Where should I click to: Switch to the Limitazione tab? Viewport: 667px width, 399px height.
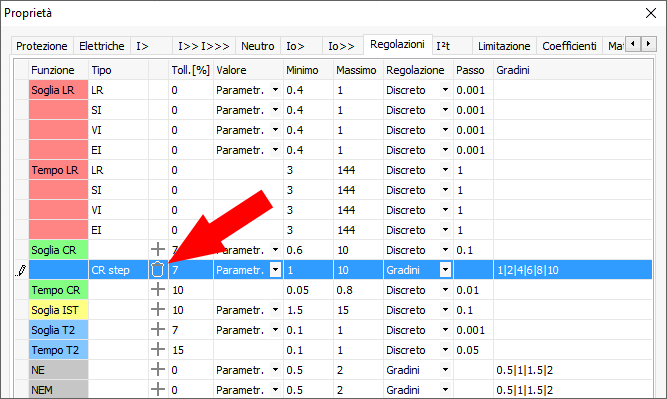pos(504,46)
